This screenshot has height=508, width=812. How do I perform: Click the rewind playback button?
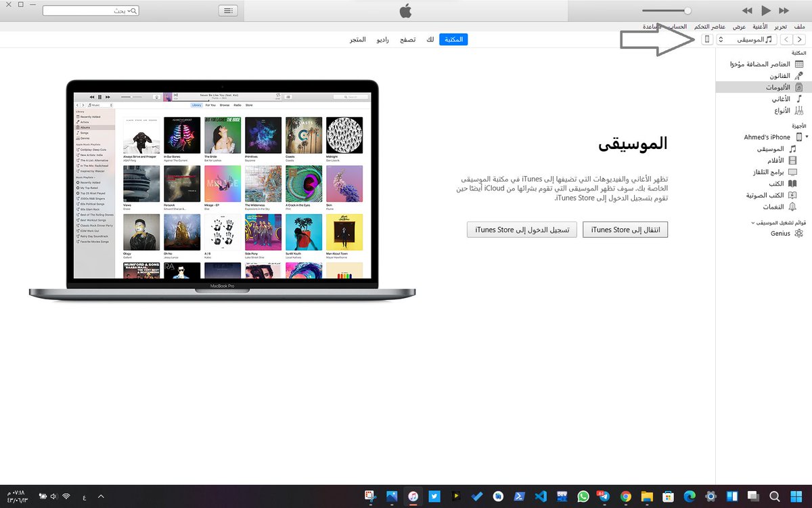(747, 11)
